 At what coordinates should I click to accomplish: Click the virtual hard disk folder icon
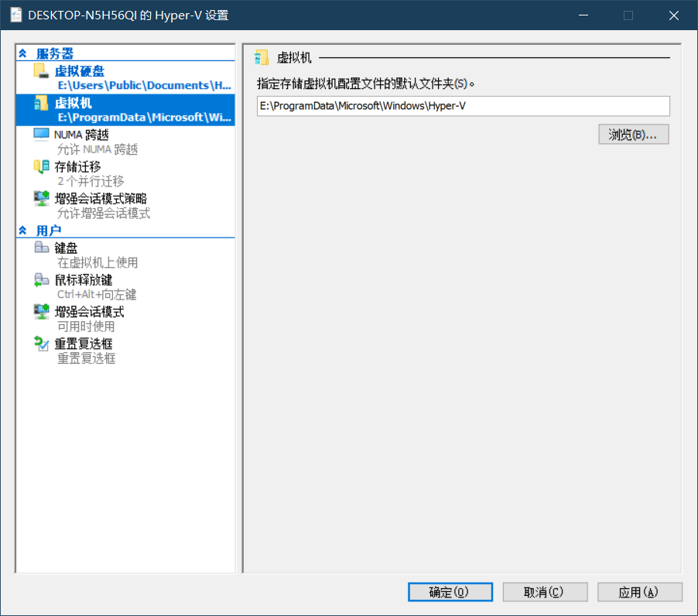(41, 70)
